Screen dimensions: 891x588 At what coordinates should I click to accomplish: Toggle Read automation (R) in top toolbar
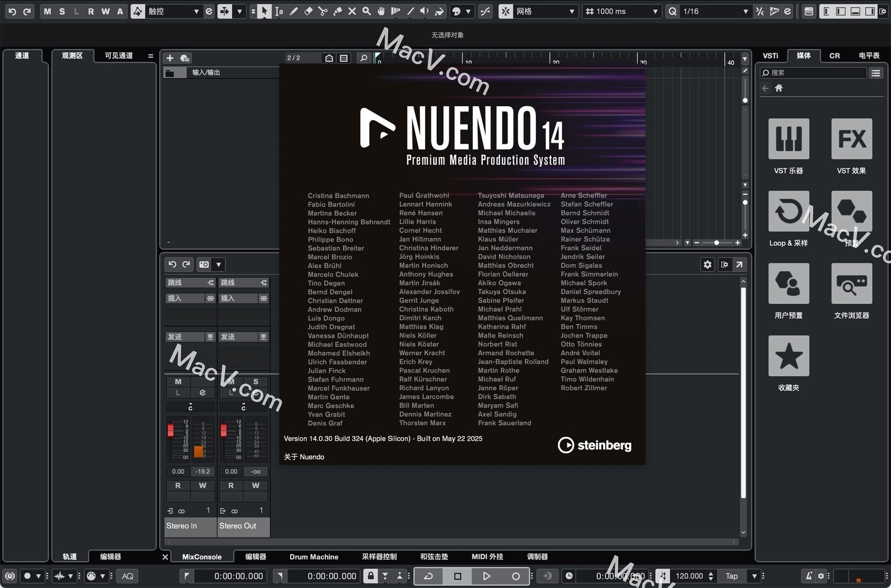91,11
